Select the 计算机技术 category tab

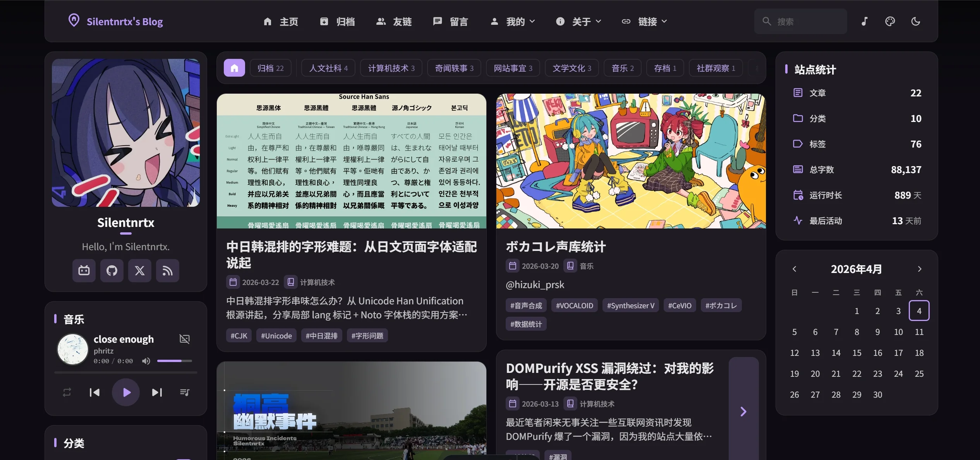tap(391, 68)
